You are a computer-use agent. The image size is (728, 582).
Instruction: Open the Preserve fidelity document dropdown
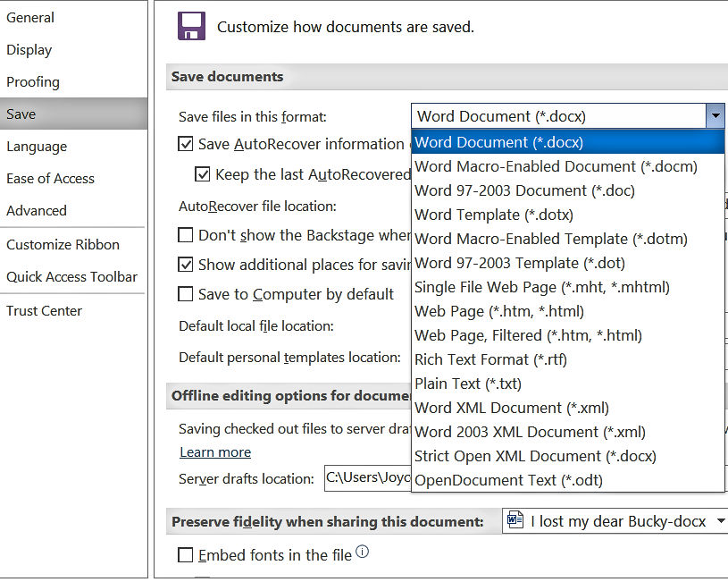click(x=721, y=521)
